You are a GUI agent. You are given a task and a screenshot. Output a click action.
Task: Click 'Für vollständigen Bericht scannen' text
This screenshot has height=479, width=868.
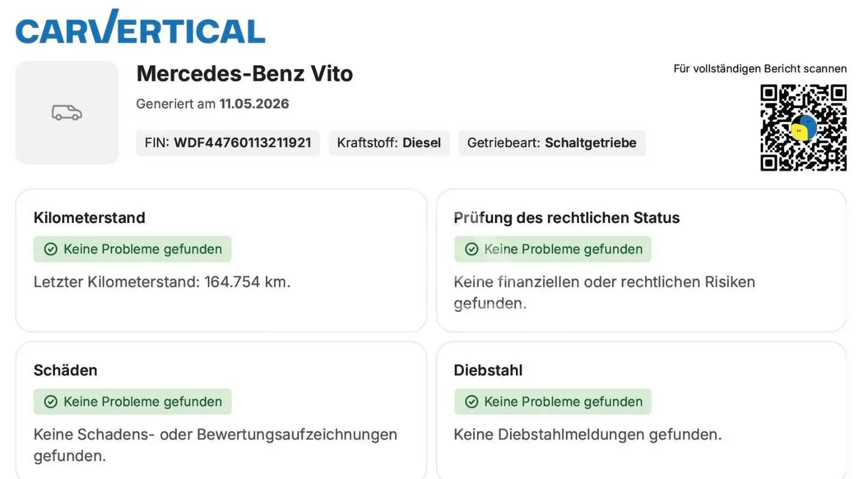click(x=760, y=69)
